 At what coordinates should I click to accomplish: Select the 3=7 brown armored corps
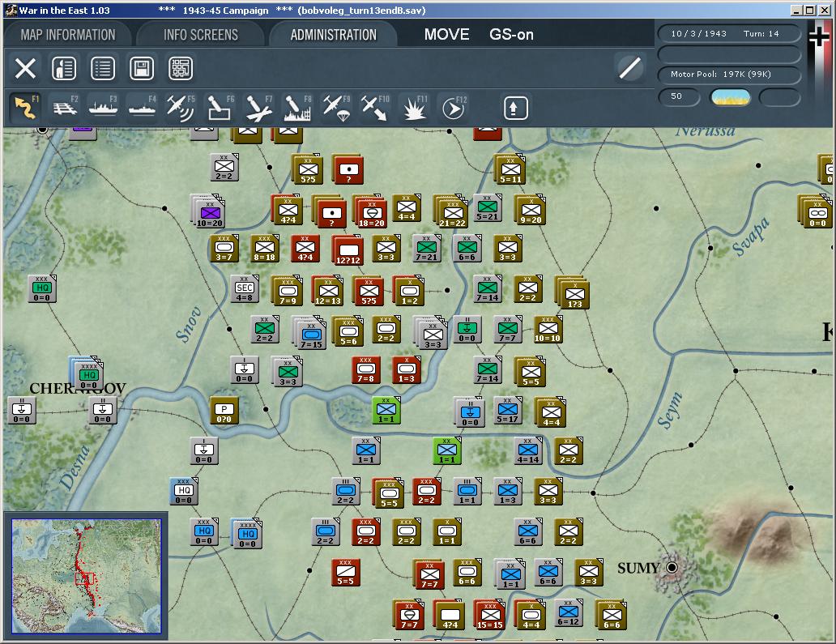[x=224, y=249]
